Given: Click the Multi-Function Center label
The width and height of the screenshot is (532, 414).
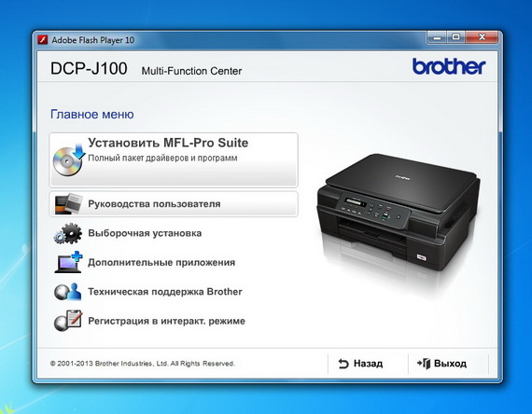Looking at the screenshot, I should 191,71.
